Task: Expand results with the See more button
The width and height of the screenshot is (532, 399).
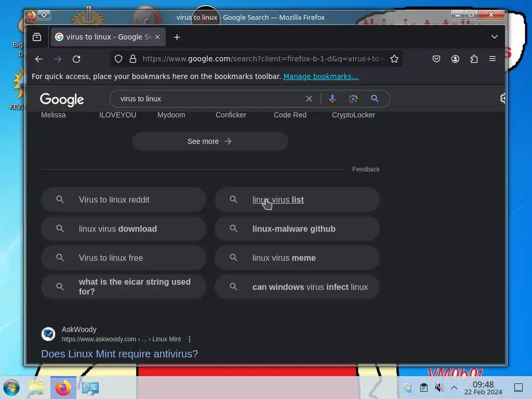Action: click(210, 141)
